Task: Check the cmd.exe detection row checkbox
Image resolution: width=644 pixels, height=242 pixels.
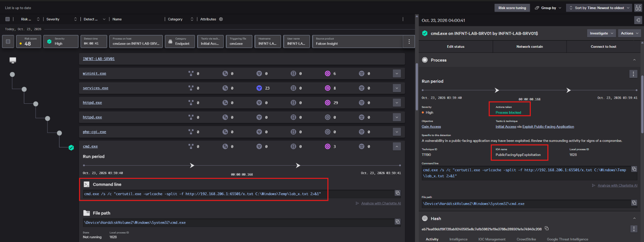Action: (8, 41)
